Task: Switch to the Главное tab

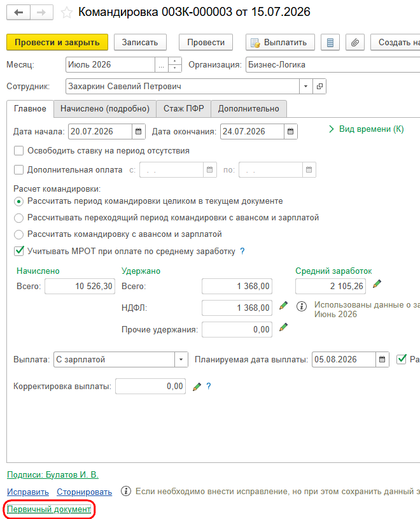Action: coord(30,109)
